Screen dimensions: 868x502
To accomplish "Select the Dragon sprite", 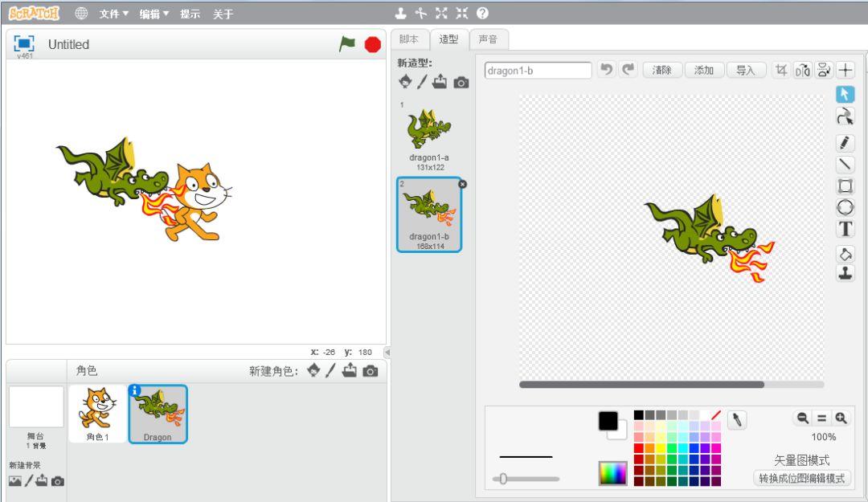I will tap(158, 414).
